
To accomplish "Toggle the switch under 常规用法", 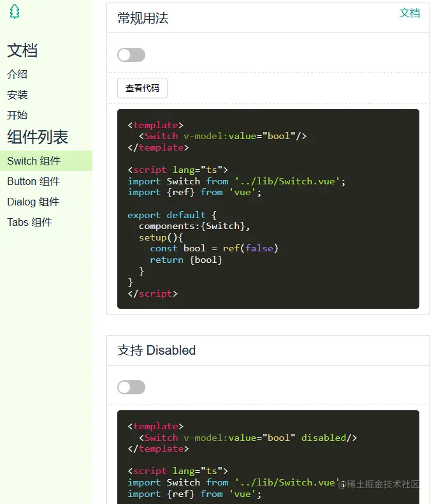I will 131,55.
